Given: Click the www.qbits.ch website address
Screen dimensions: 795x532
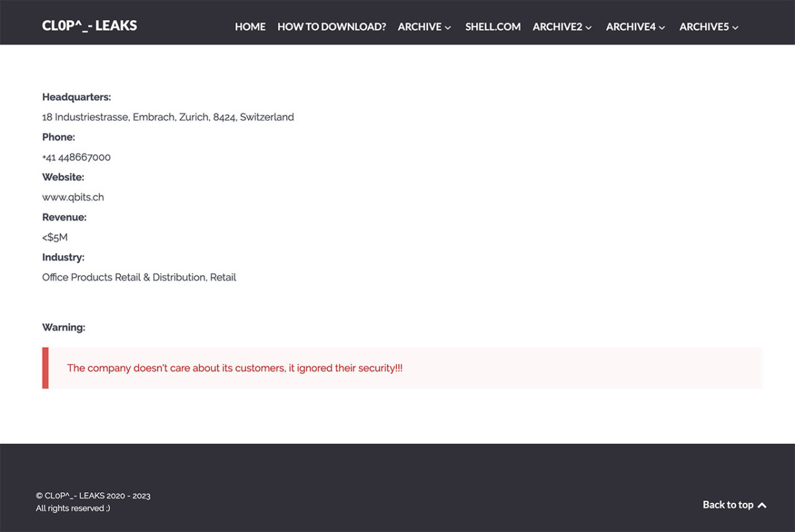Looking at the screenshot, I should pos(72,197).
